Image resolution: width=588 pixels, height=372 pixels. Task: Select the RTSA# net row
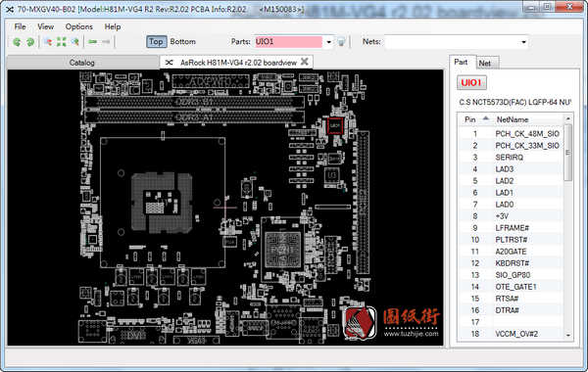click(512, 299)
